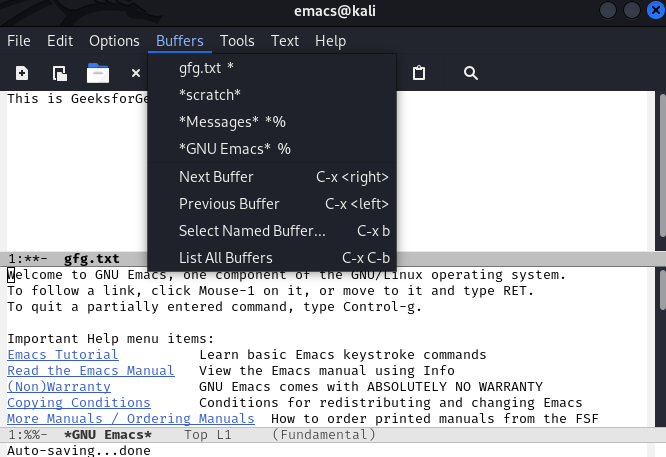666x457 pixels.
Task: Open the Tools menu
Action: tap(237, 41)
